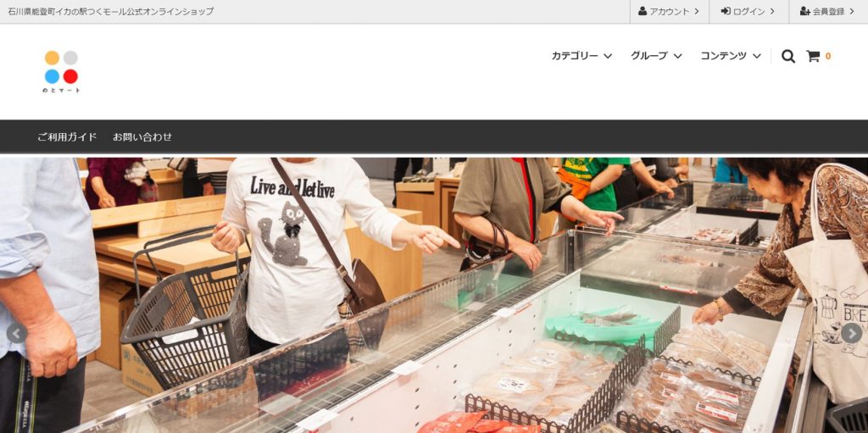
Task: Click the Noto Mart colored-dots logo
Action: [61, 71]
